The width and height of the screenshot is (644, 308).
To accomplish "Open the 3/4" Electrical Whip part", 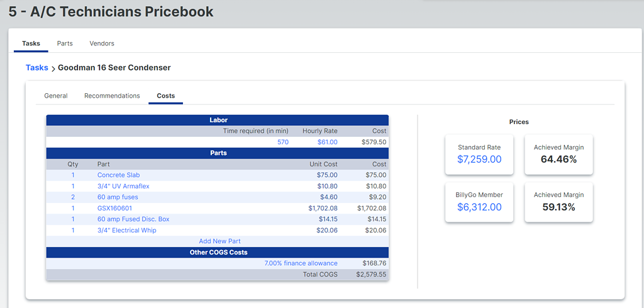I will click(x=126, y=231).
